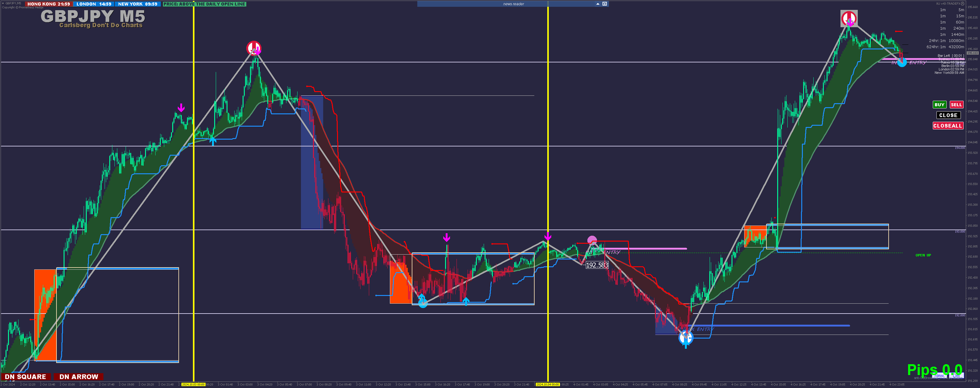Close the news reader panel
Image resolution: width=980 pixels, height=388 pixels.
[x=604, y=4]
